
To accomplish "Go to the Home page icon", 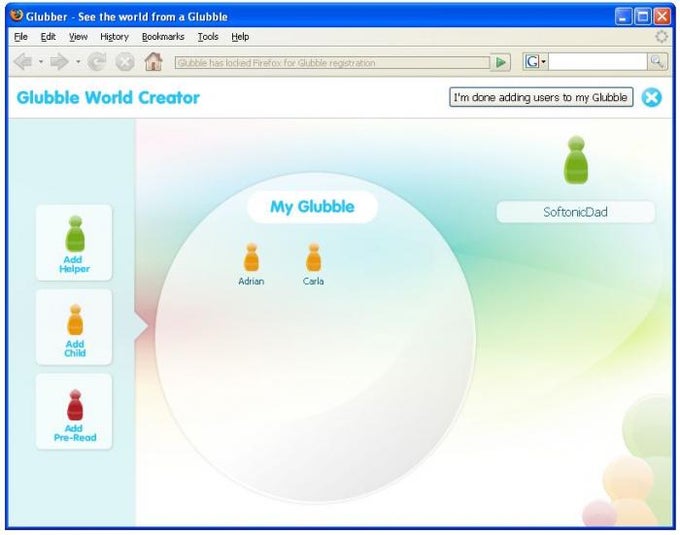I will coord(154,62).
